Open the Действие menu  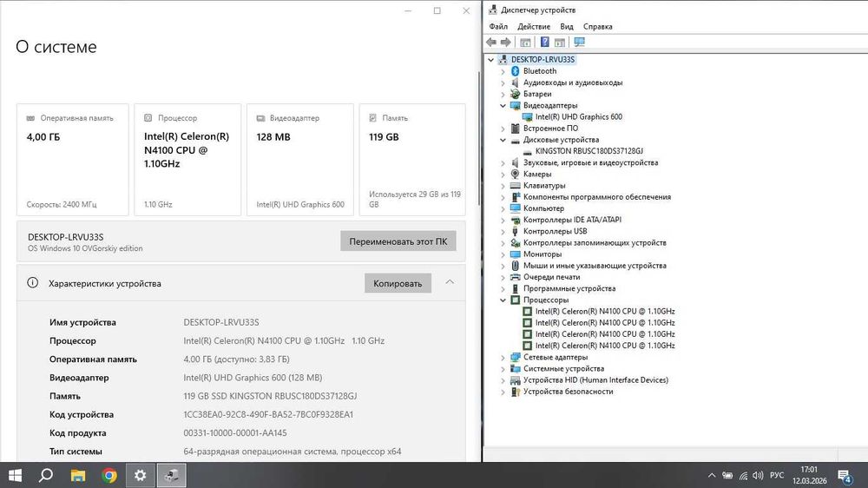click(534, 26)
